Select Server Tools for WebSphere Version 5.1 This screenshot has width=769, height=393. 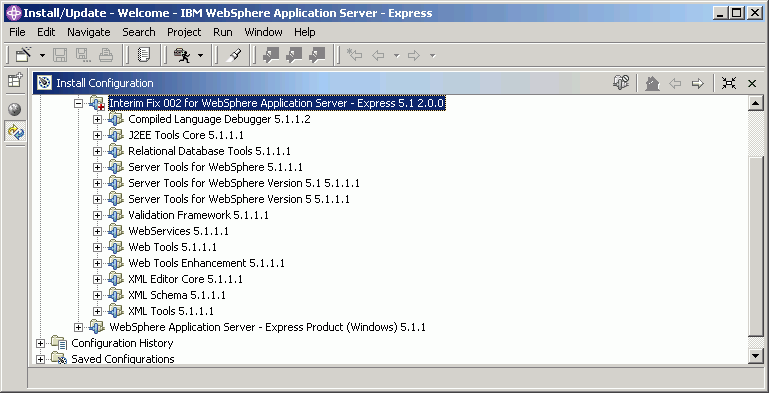(244, 183)
